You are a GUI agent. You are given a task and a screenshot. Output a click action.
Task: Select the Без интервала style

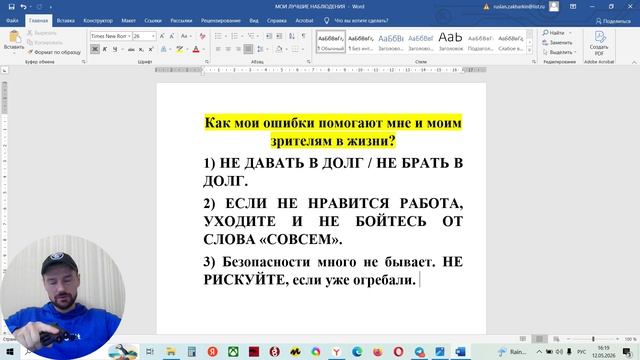point(361,42)
